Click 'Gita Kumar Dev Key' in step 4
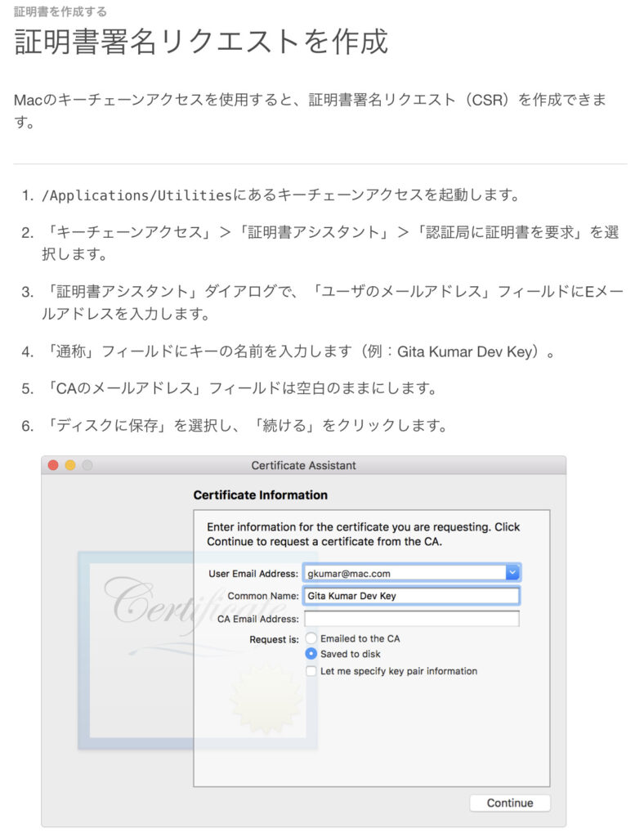Viewport: 644px width, 837px height. pyautogui.click(x=465, y=351)
